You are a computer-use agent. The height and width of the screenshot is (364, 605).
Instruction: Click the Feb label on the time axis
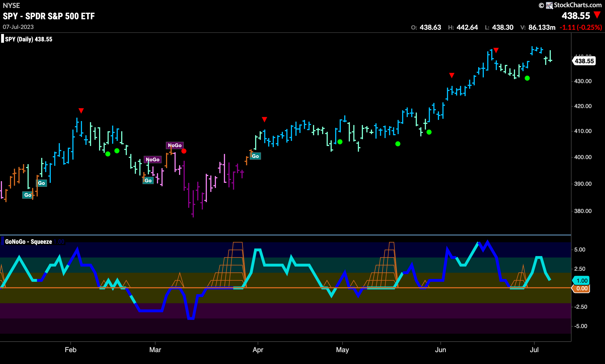click(x=71, y=350)
